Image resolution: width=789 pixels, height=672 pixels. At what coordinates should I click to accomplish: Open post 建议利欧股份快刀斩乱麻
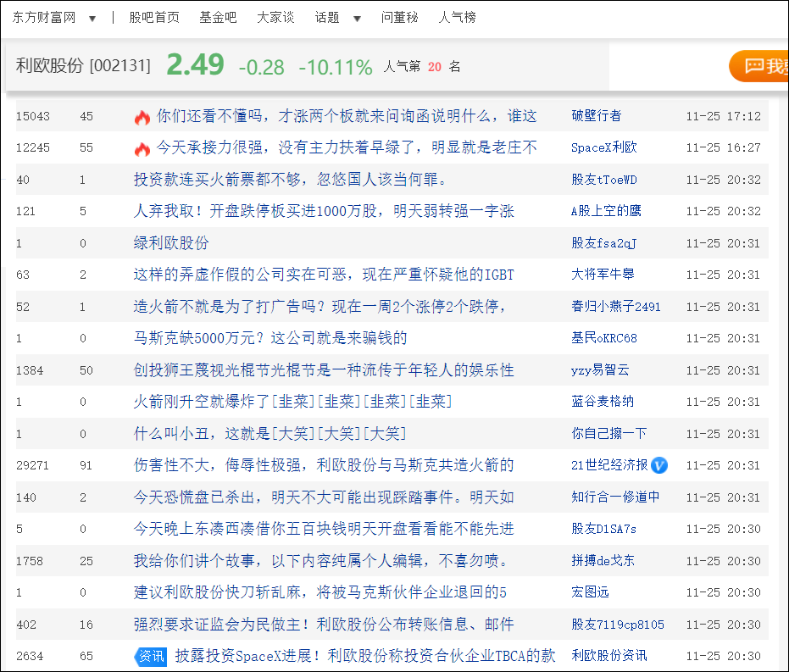pyautogui.click(x=320, y=592)
